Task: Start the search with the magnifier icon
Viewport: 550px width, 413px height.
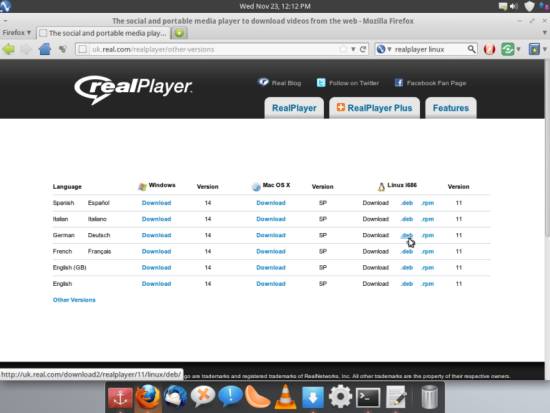Action: coord(471,49)
